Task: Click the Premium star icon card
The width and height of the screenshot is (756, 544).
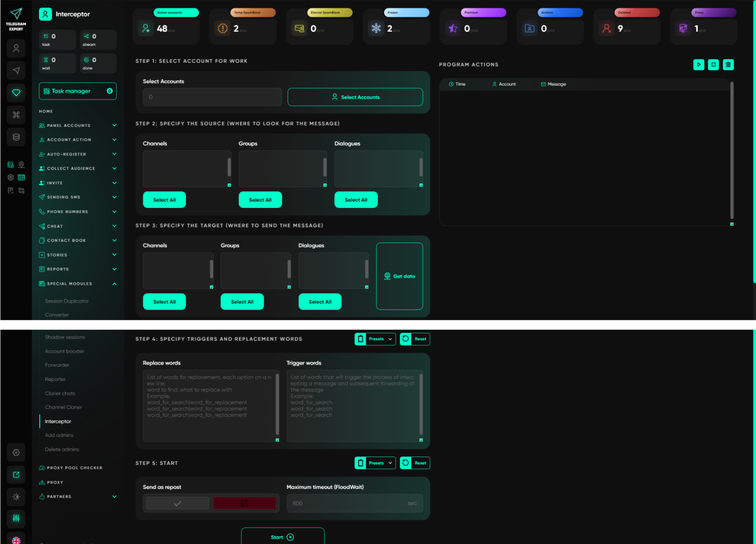Action: click(453, 29)
